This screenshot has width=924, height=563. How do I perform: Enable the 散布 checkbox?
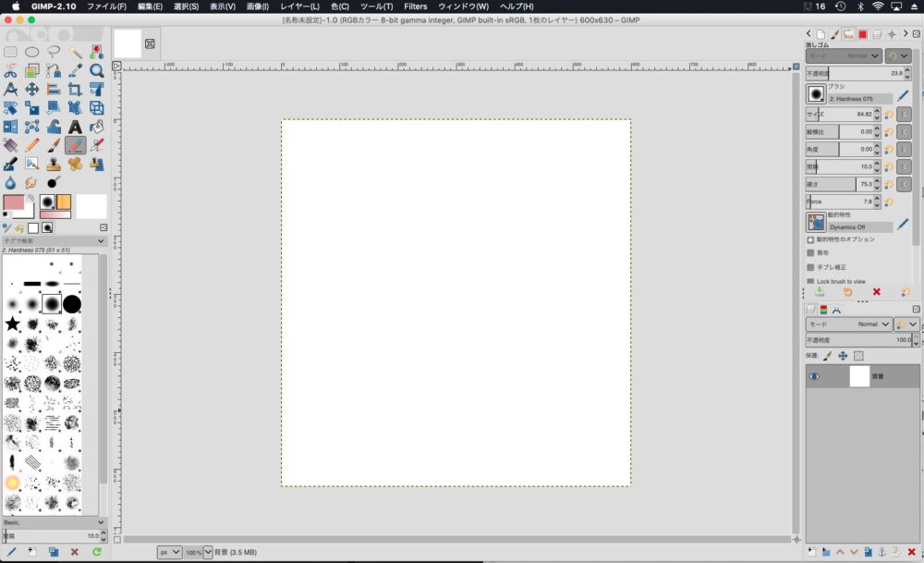(810, 252)
